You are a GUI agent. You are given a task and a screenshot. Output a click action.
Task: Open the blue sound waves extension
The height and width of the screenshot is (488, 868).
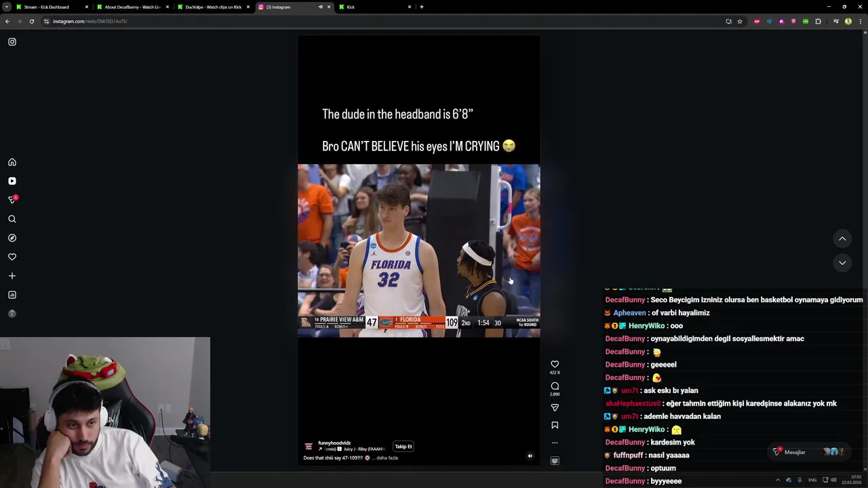(x=769, y=21)
